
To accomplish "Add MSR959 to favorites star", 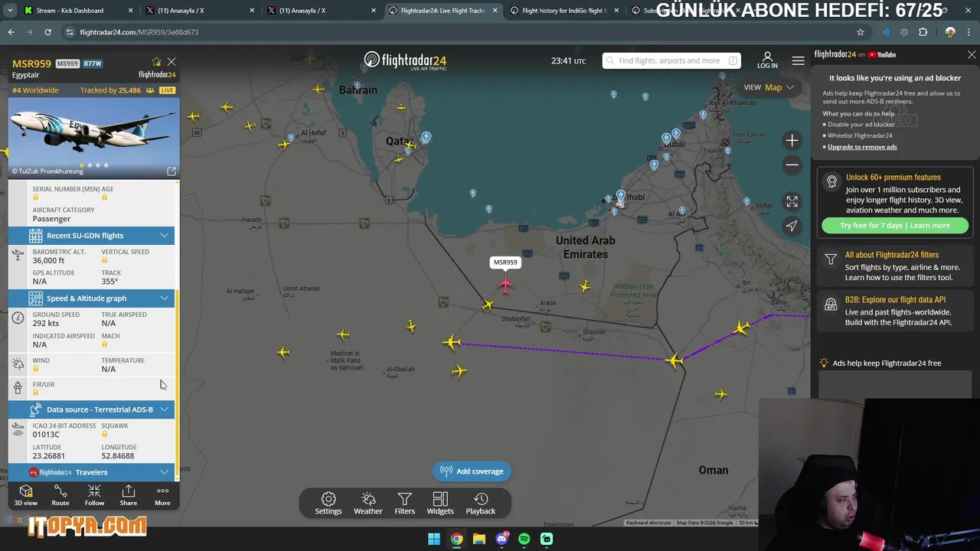I will pos(157,62).
